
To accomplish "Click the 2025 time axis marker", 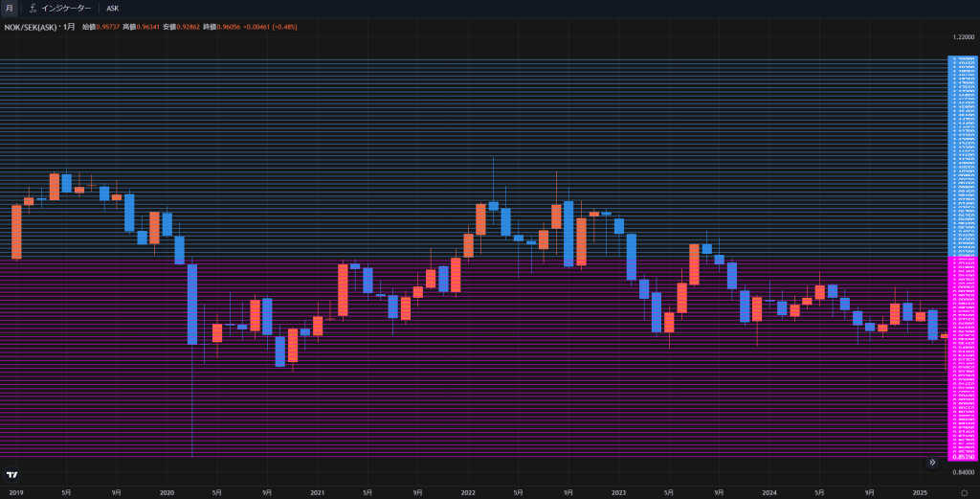I will point(919,492).
